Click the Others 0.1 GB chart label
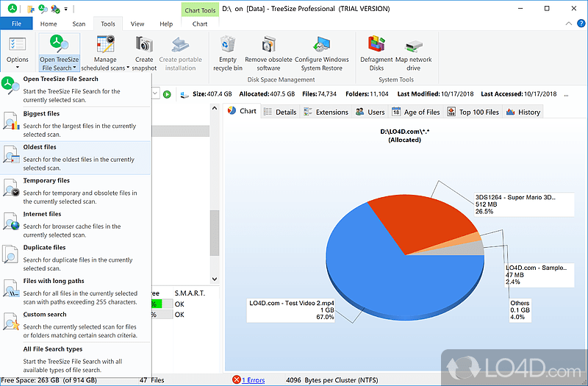Screen dimensions: 588x386 pyautogui.click(x=520, y=310)
